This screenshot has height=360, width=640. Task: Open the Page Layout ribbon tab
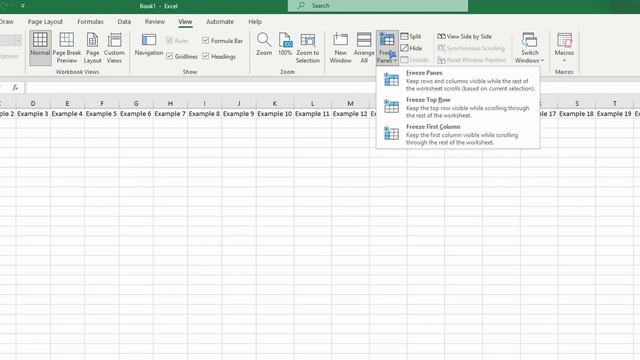(x=45, y=22)
